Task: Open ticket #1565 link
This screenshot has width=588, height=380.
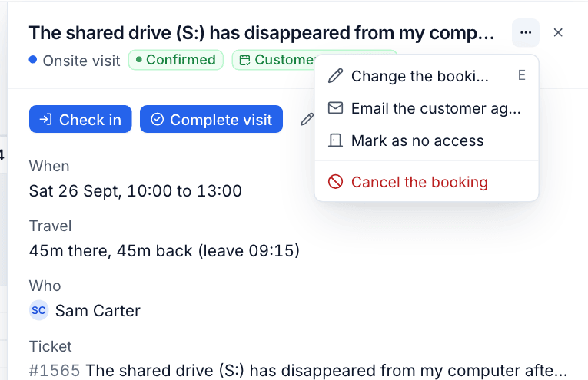Action: coord(55,370)
